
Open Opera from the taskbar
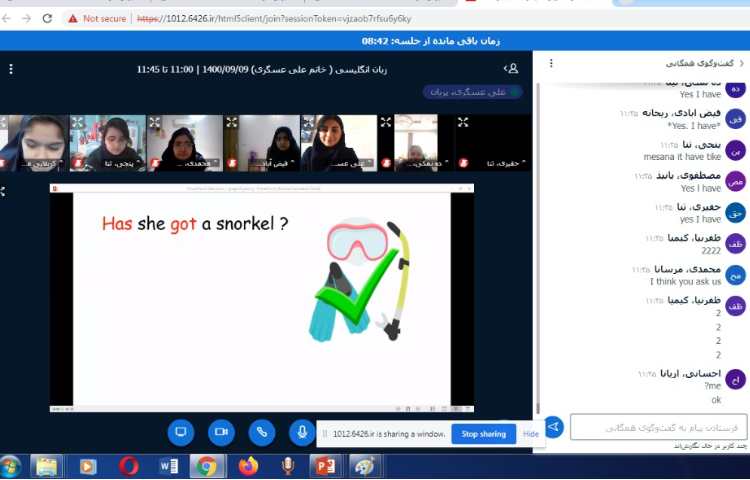[x=128, y=466]
